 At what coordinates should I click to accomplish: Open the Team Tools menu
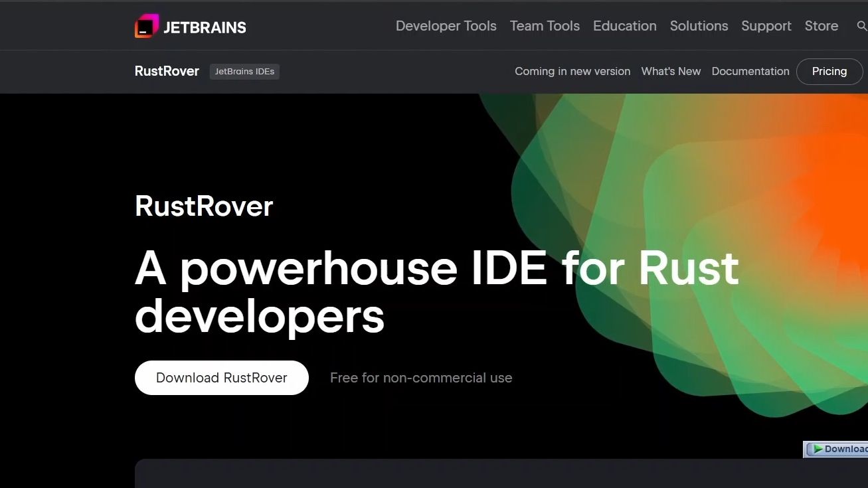pyautogui.click(x=545, y=26)
